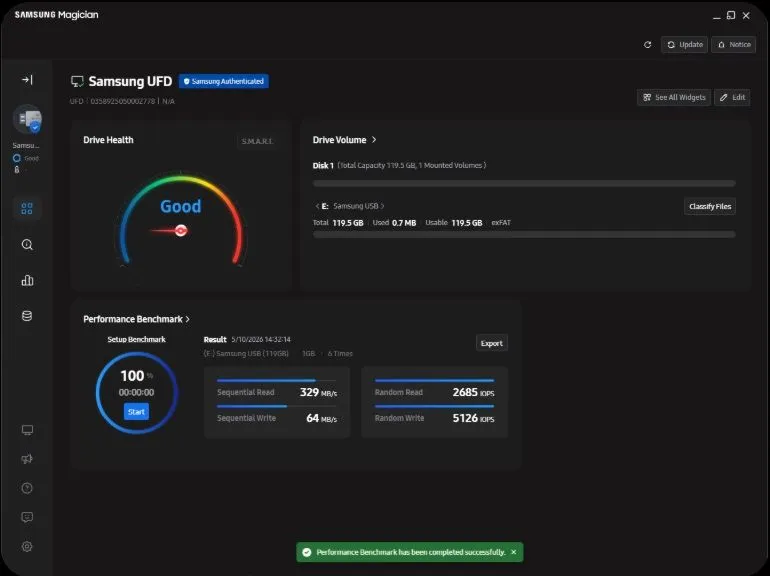Open the database stack icon in sidebar
Viewport: 770px width, 576px height.
[x=27, y=316]
